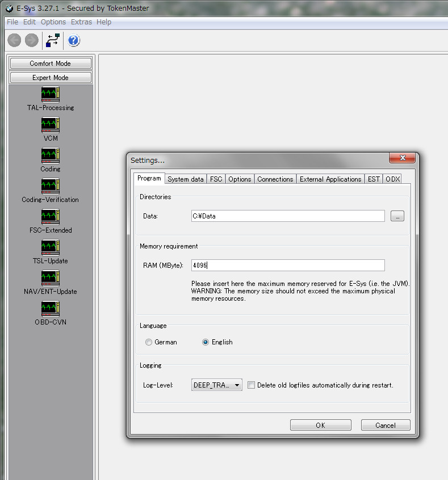Switch to the Connections tab

275,179
